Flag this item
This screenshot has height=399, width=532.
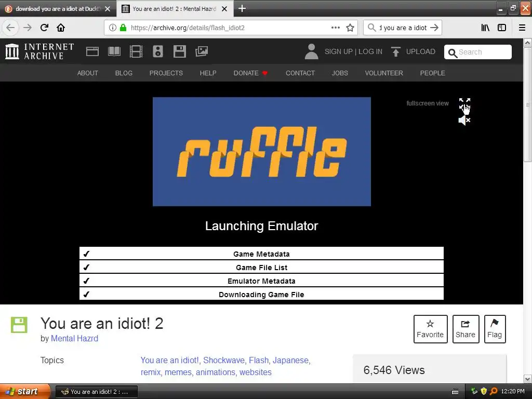pos(495,329)
